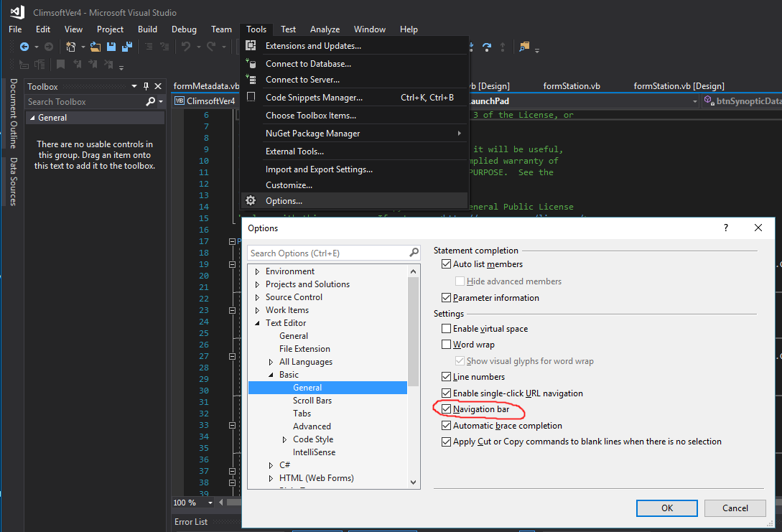
Task: Open the zoom level 100 % dropdown
Action: point(210,503)
